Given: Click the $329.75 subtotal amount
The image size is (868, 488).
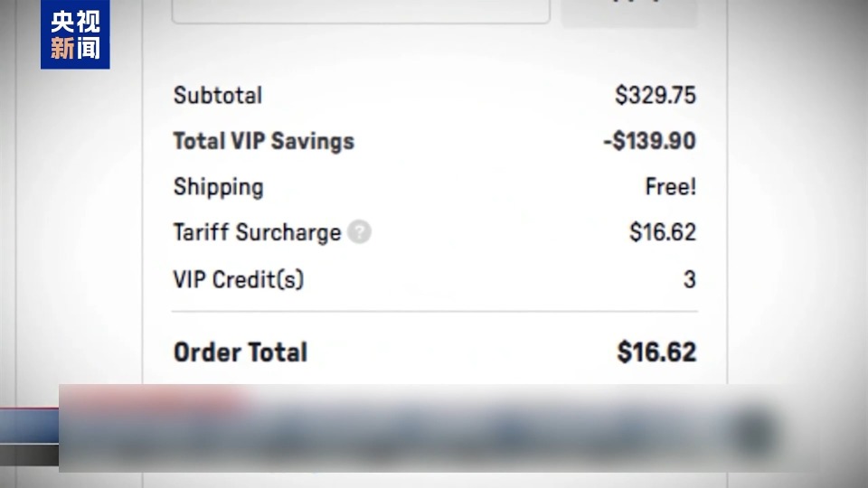Looking at the screenshot, I should pyautogui.click(x=656, y=95).
